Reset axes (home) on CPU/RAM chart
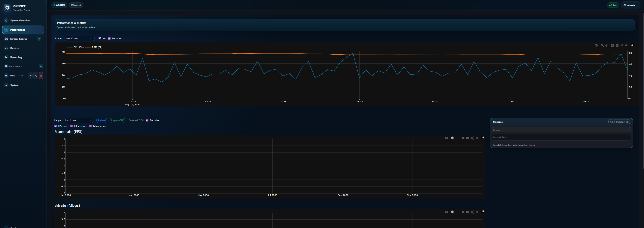This screenshot has height=228, width=644. tap(626, 45)
